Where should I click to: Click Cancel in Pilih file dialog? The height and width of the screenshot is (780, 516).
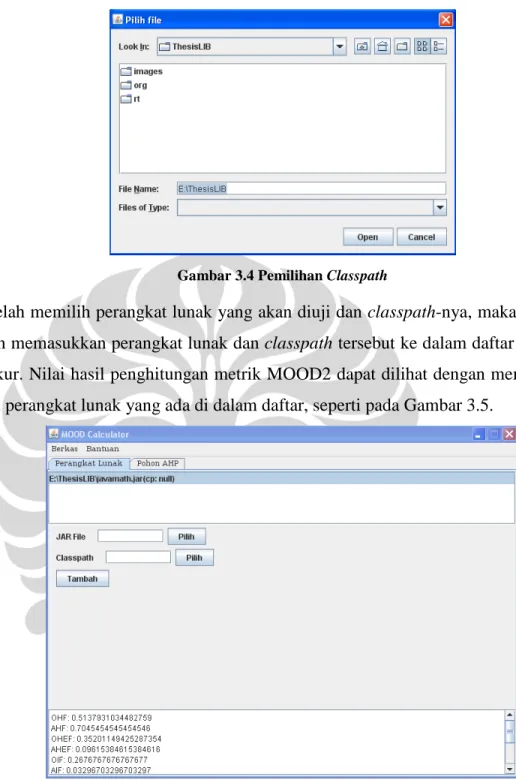pos(421,237)
